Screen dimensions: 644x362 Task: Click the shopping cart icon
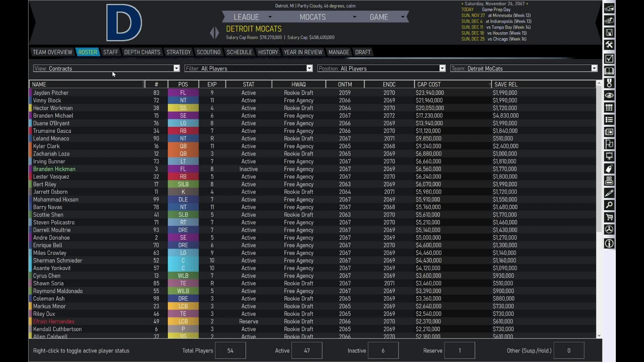click(x=609, y=217)
